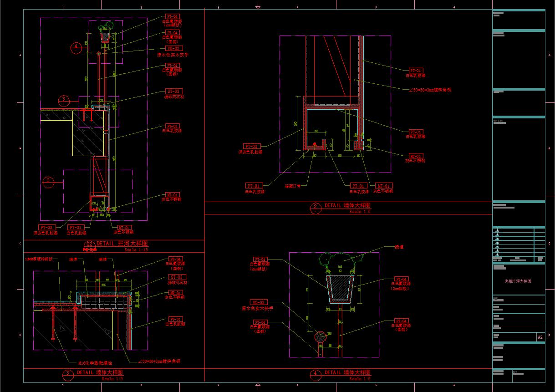Select the M10化学膨胀螺栓 annotation

click(95, 363)
